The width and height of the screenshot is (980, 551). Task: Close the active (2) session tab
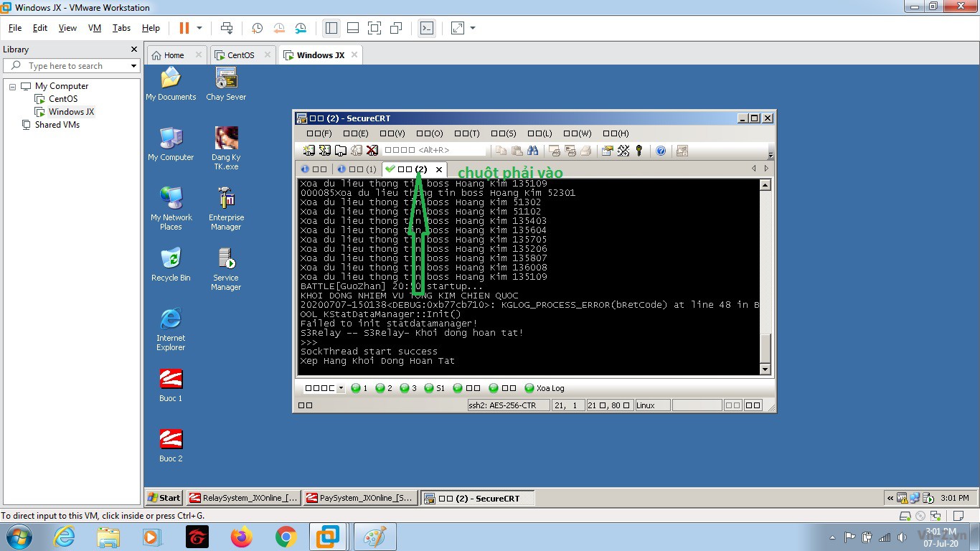pos(439,169)
